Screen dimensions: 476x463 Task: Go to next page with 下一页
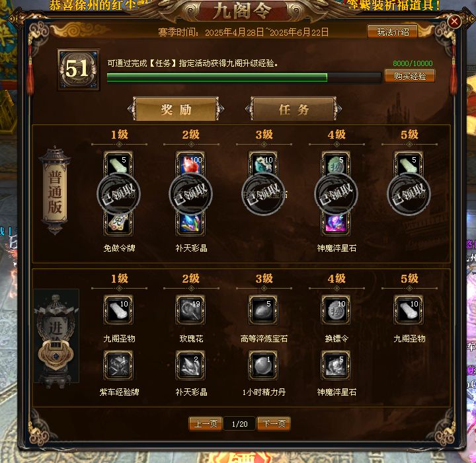pyautogui.click(x=274, y=423)
